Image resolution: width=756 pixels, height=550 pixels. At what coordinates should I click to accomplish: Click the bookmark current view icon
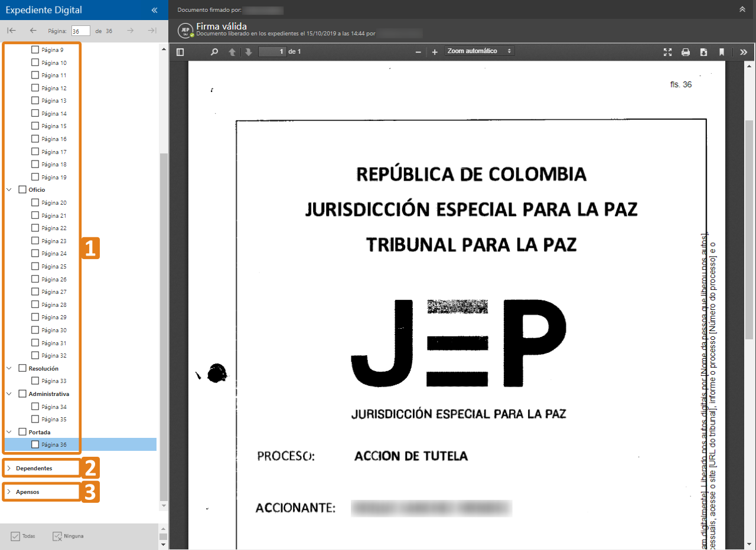[722, 52]
